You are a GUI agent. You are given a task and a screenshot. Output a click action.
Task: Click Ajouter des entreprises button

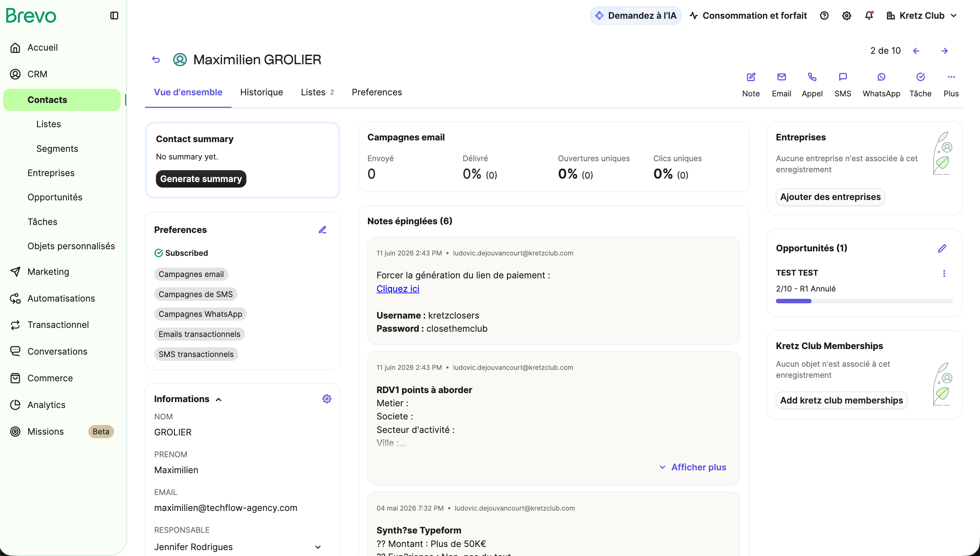[x=830, y=197]
